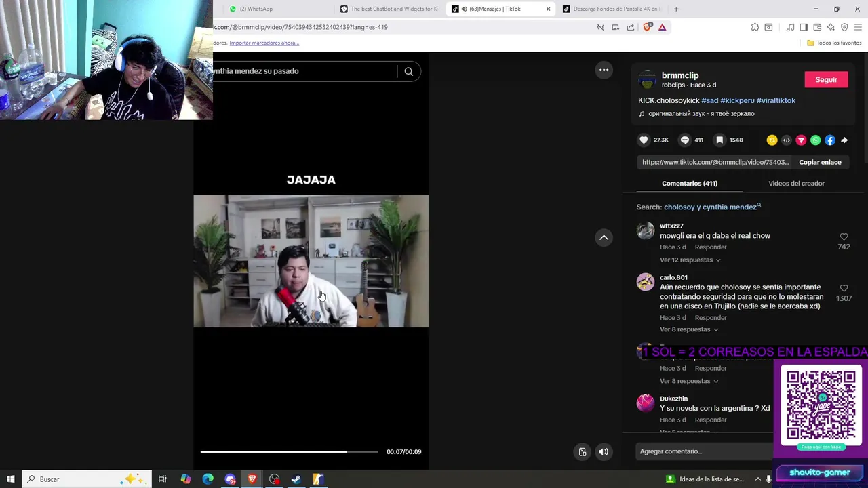Switch to Descarga Fondos de Pantalla tab

click(612, 9)
